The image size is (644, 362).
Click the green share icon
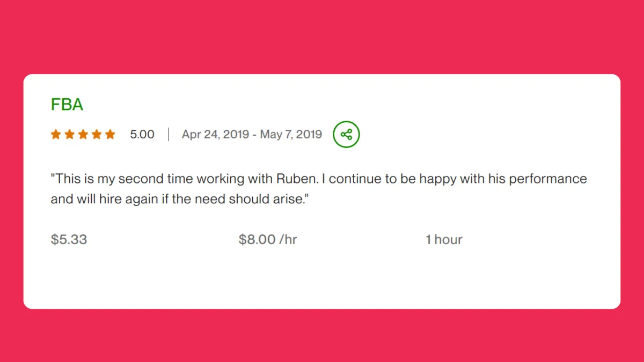click(346, 134)
